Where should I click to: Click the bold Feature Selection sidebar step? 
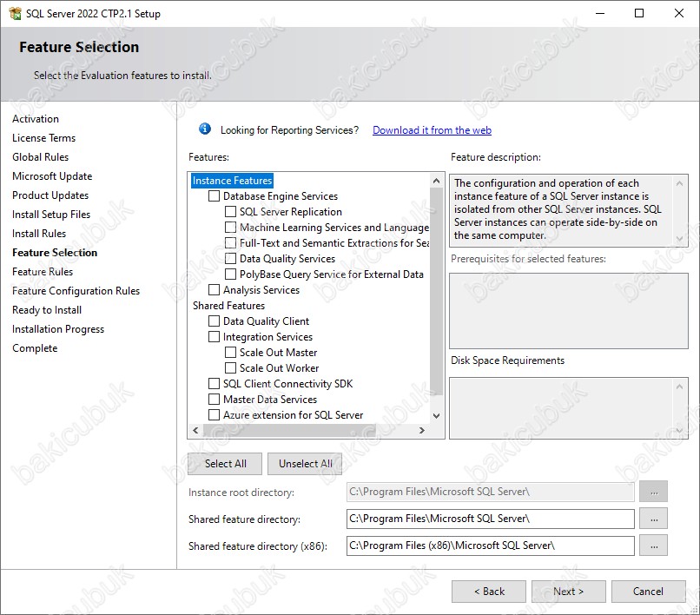tap(55, 253)
